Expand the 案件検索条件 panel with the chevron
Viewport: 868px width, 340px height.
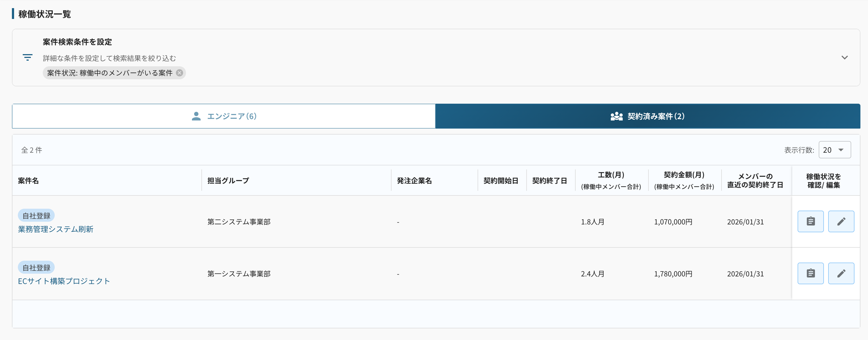point(844,58)
